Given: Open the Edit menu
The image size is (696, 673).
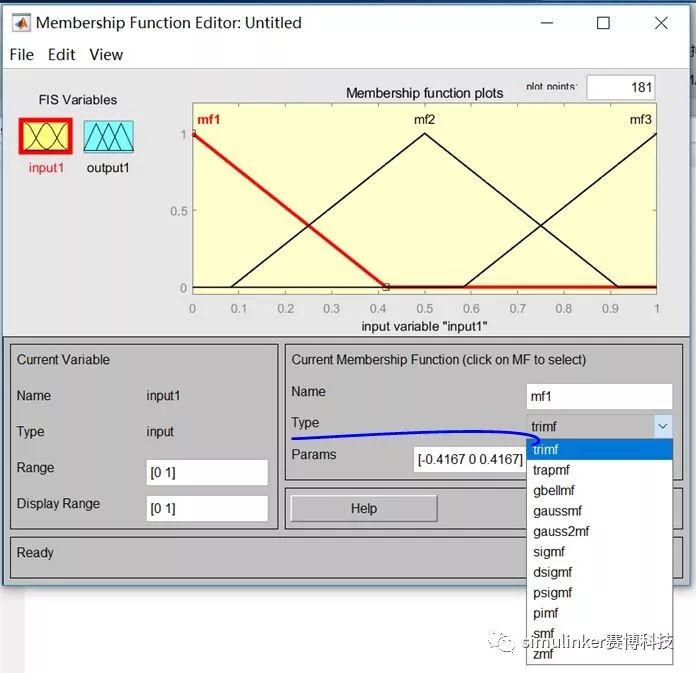Looking at the screenshot, I should click(61, 55).
